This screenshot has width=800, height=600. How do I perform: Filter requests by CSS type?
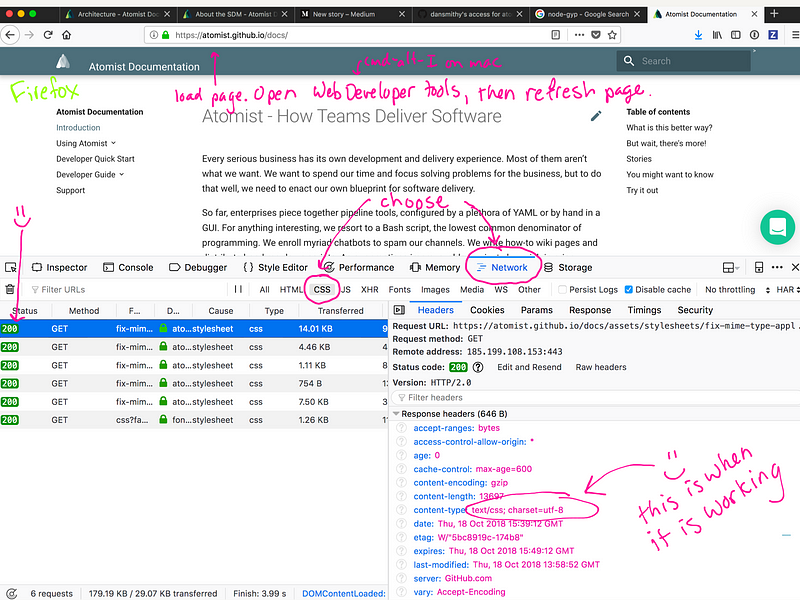pyautogui.click(x=322, y=289)
